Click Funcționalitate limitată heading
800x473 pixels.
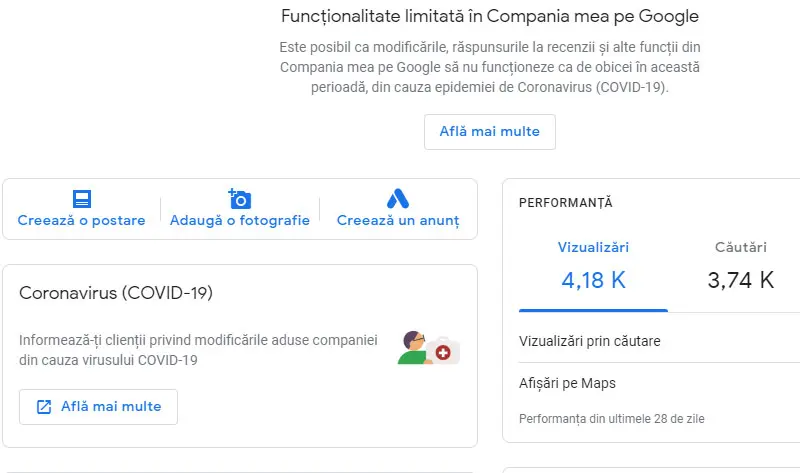tap(490, 16)
